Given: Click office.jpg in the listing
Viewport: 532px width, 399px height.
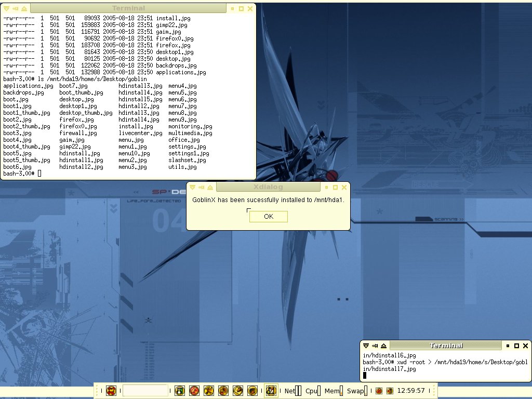Looking at the screenshot, I should point(184,140).
